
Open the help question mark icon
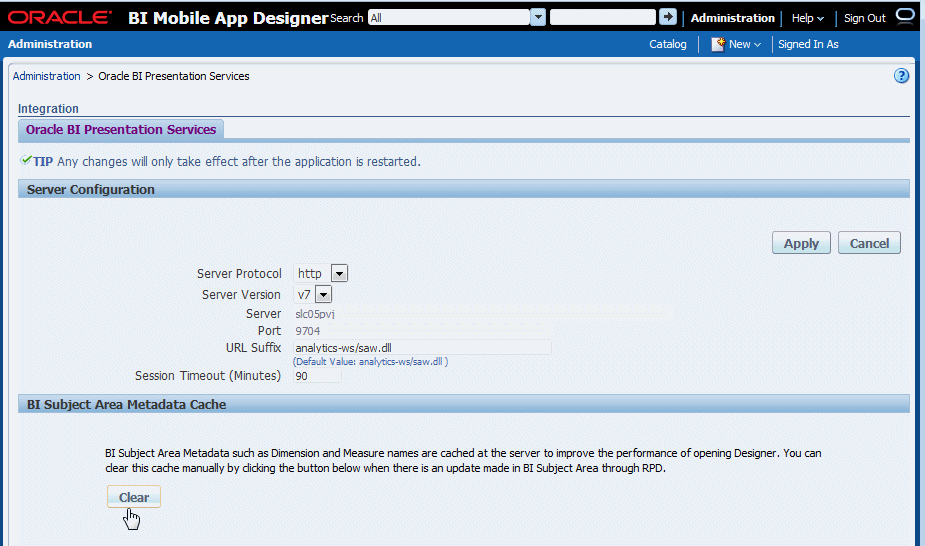click(901, 75)
